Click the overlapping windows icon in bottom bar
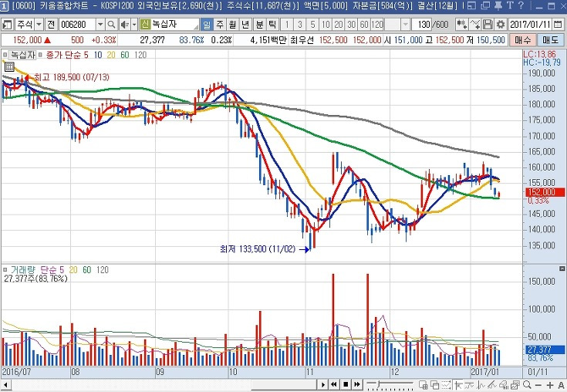The image size is (567, 392). click(x=435, y=384)
